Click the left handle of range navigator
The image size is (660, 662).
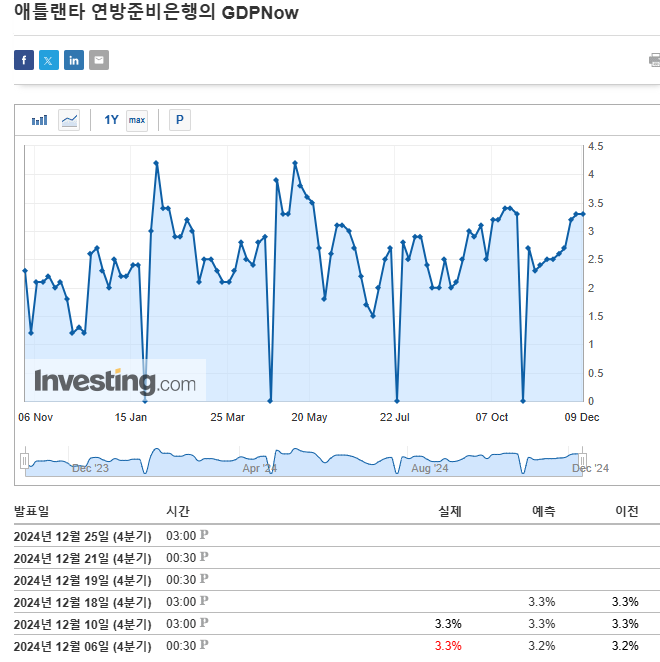point(25,460)
